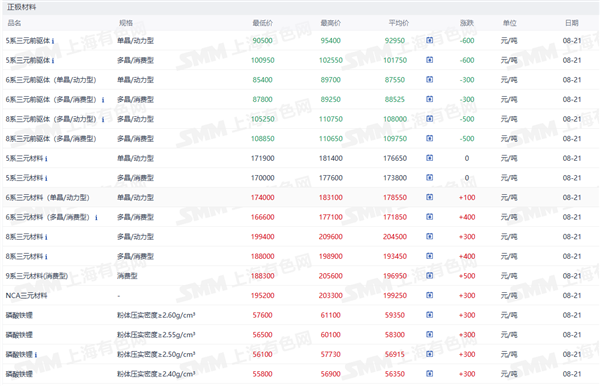600x386 pixels.
Task: Click the 平均价 column header
Action: coord(399,23)
